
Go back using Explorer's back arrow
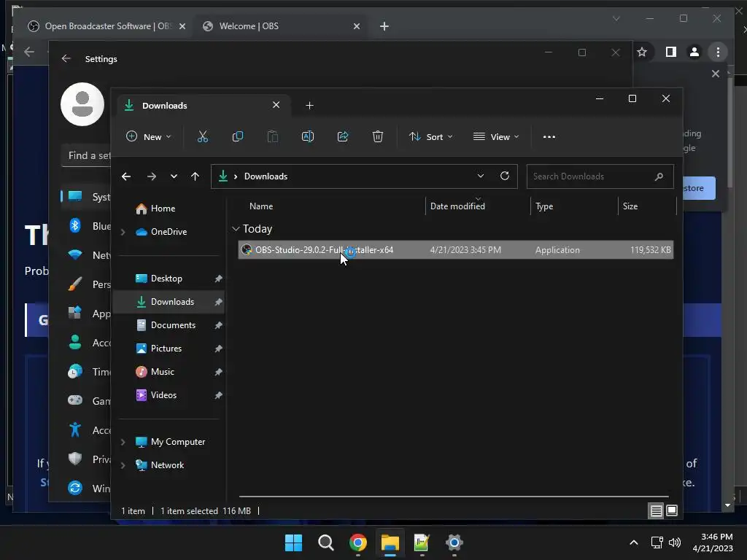click(126, 176)
